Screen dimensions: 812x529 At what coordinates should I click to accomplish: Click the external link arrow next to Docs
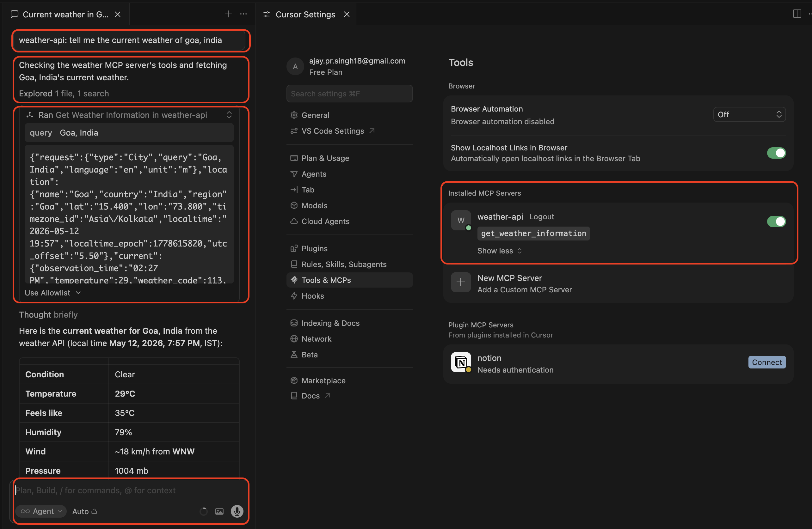328,396
